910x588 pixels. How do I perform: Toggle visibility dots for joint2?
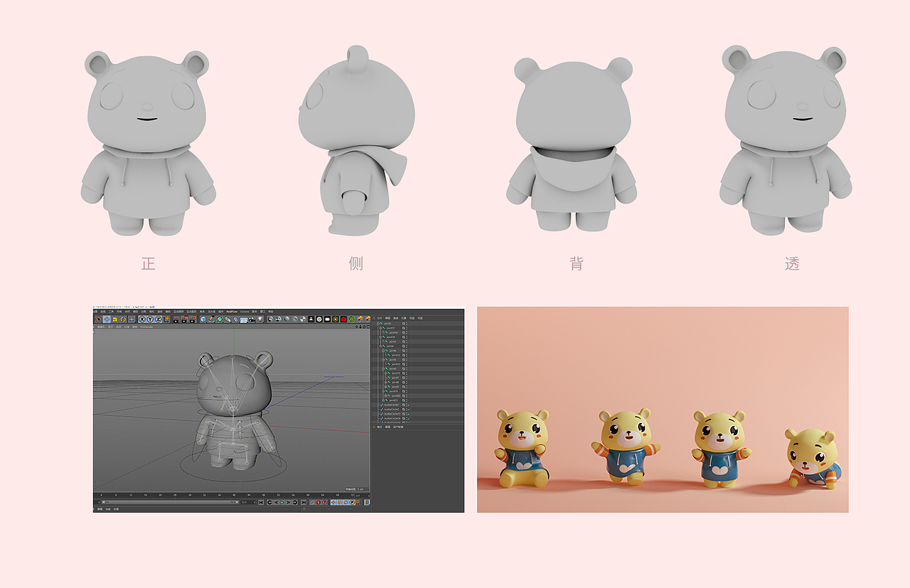tap(407, 324)
